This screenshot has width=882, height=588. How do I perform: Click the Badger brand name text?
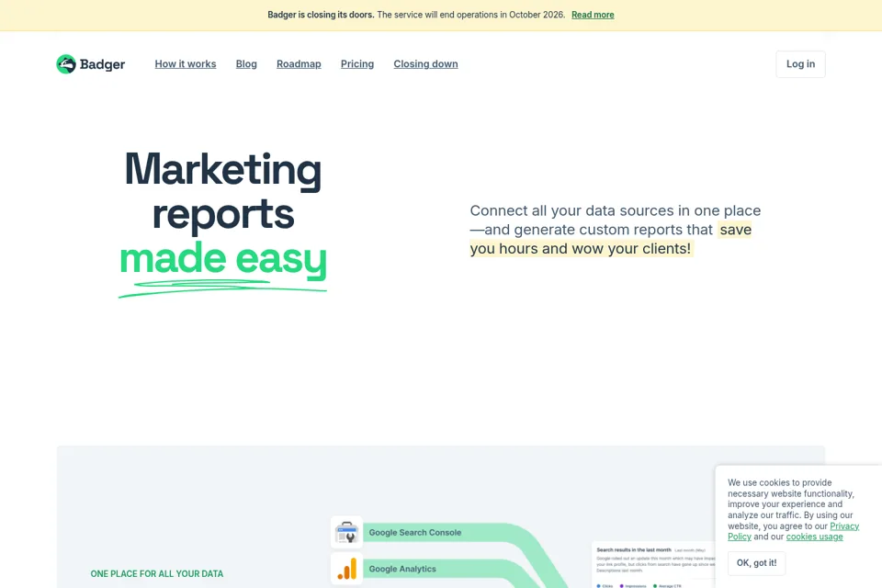pos(102,64)
